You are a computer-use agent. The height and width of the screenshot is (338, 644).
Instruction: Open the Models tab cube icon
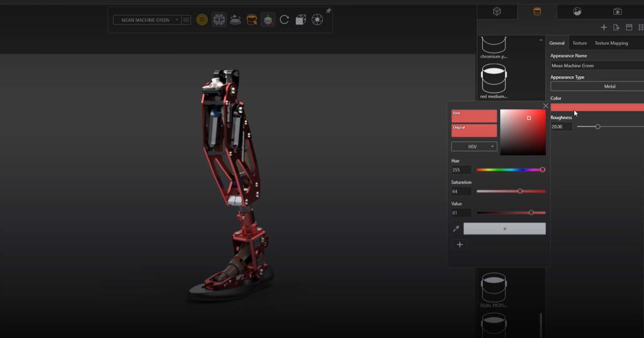coord(496,11)
